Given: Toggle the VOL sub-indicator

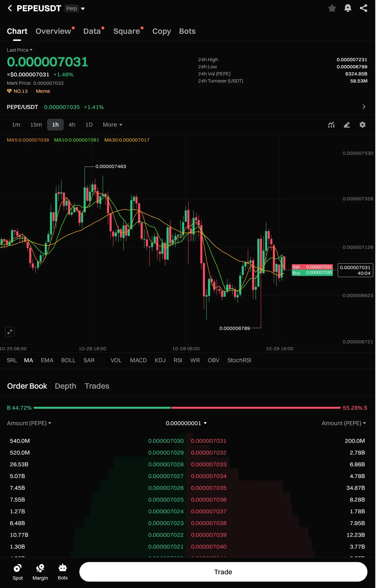Looking at the screenshot, I should [116, 360].
